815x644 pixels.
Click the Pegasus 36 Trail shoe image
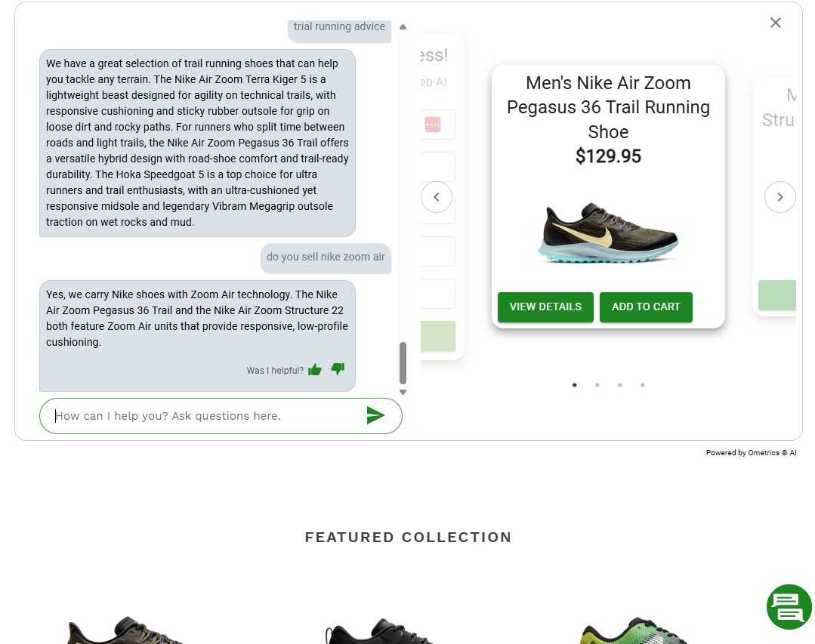(x=608, y=232)
